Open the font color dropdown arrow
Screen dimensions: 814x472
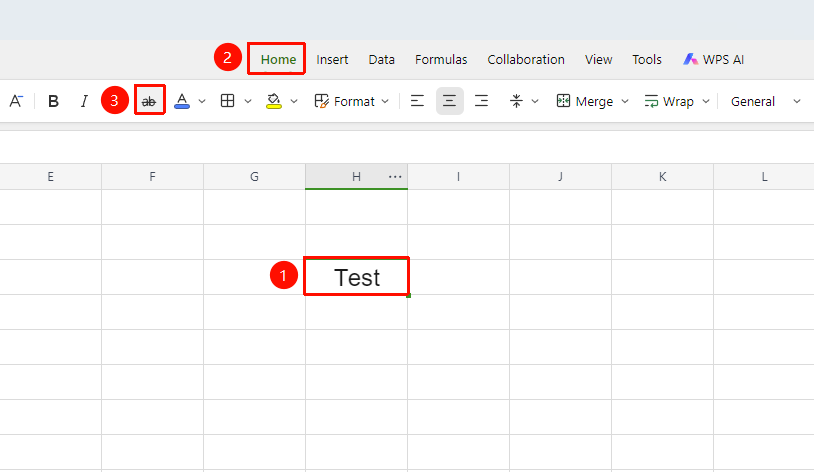pyautogui.click(x=202, y=101)
